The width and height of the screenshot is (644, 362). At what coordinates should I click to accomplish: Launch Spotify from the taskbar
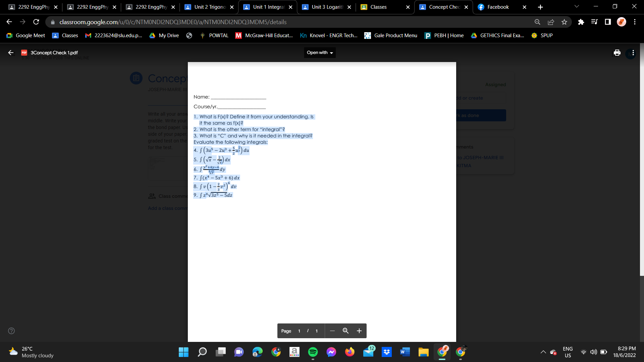[313, 352]
